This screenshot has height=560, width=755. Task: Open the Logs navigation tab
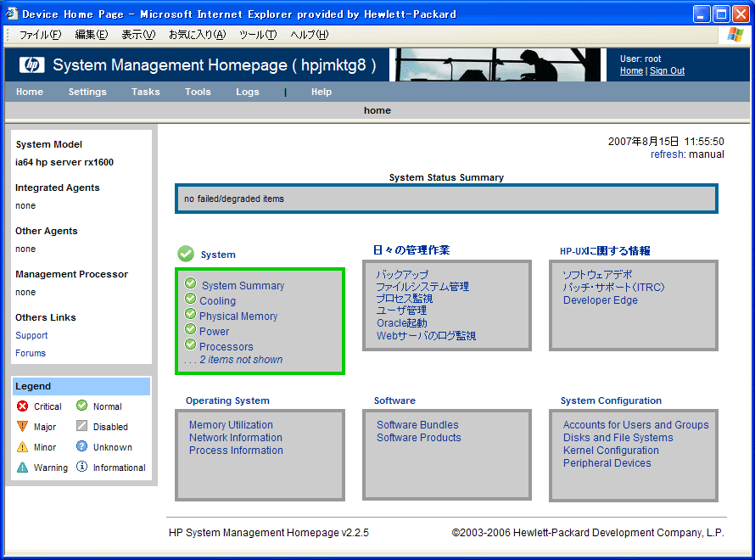pos(248,92)
